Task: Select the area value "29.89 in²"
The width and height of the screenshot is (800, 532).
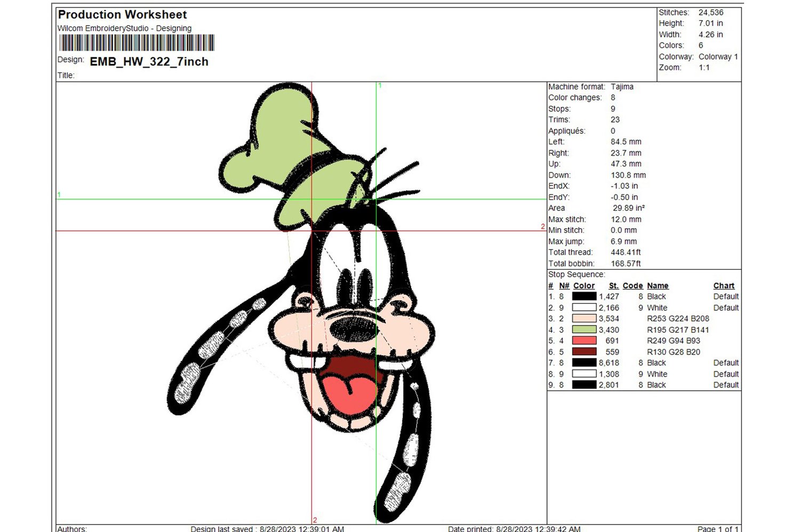Action: 629,208
